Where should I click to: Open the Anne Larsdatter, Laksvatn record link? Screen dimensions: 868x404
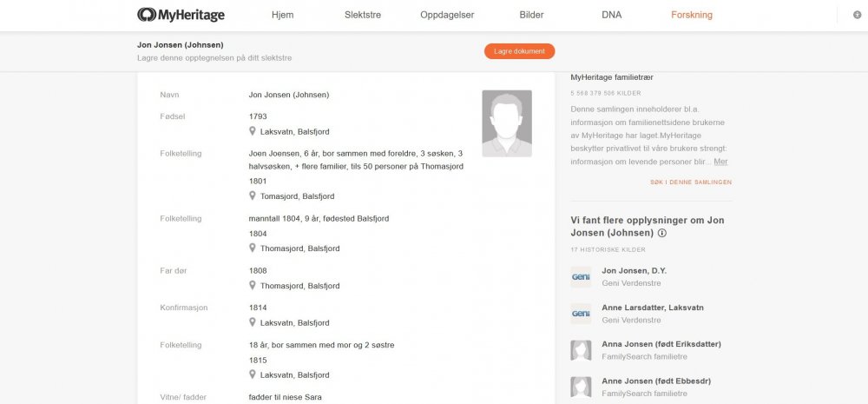click(653, 308)
